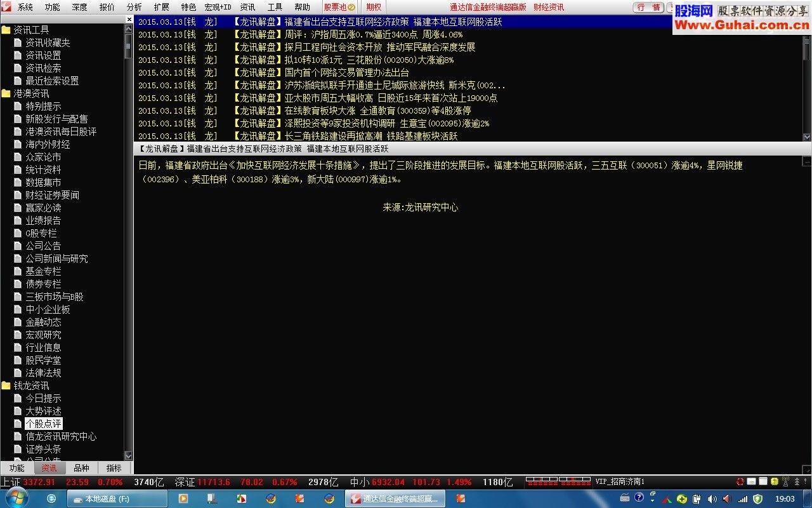Select news row 探月工程向社会资本开放

[468, 47]
